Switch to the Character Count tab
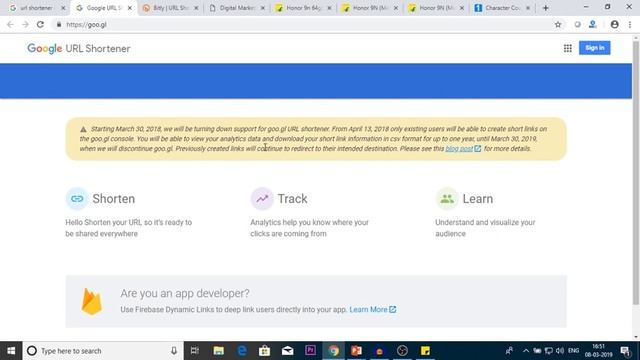Viewport: 640px width, 360px height. pyautogui.click(x=502, y=8)
